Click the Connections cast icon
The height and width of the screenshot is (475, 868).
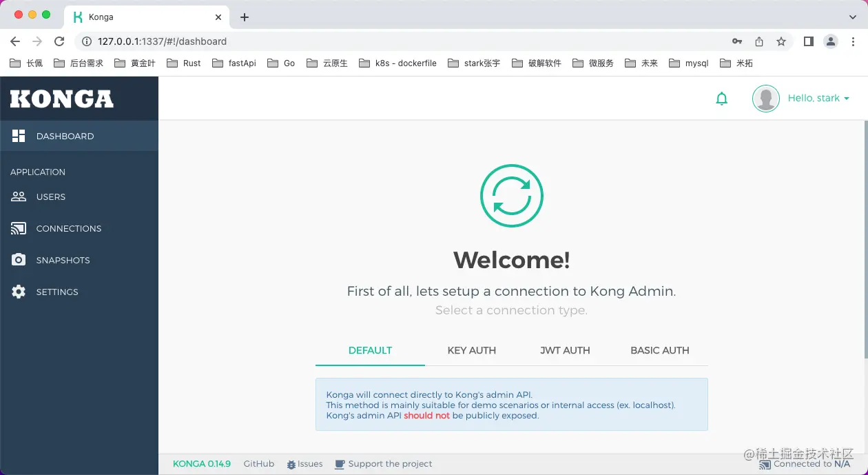[19, 228]
